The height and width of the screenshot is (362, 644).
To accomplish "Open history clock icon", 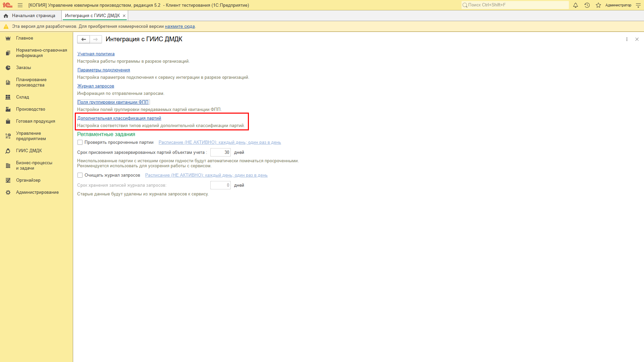I will (x=587, y=5).
